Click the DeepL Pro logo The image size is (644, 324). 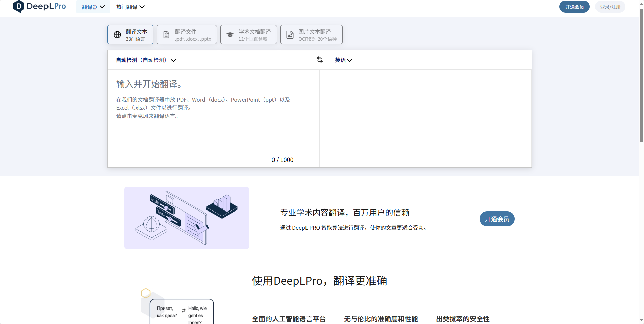pos(39,7)
